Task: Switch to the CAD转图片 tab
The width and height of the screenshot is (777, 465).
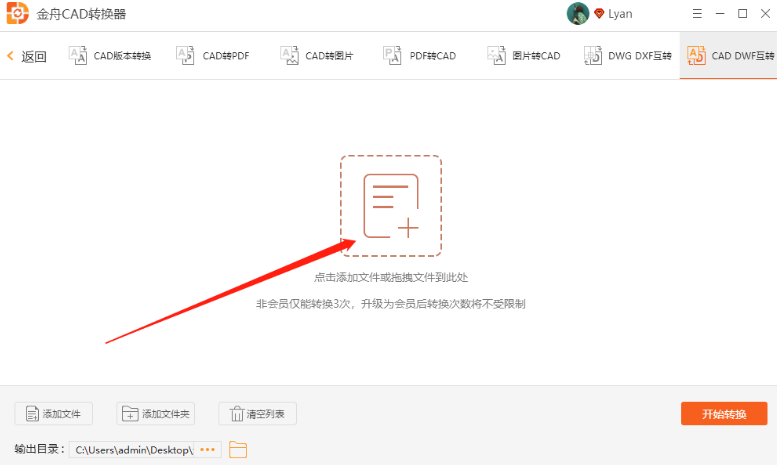Action: pyautogui.click(x=317, y=56)
